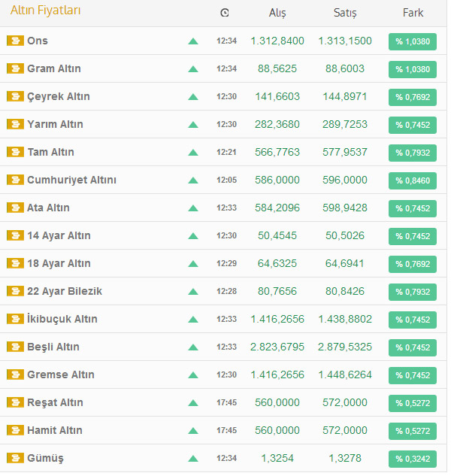Click the % 1,0380 badge for Ons

413,41
